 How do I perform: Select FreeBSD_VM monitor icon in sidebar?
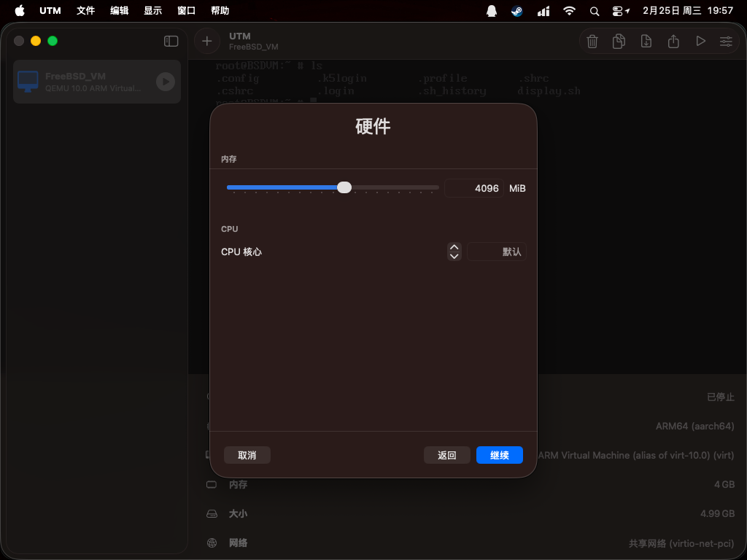(28, 82)
